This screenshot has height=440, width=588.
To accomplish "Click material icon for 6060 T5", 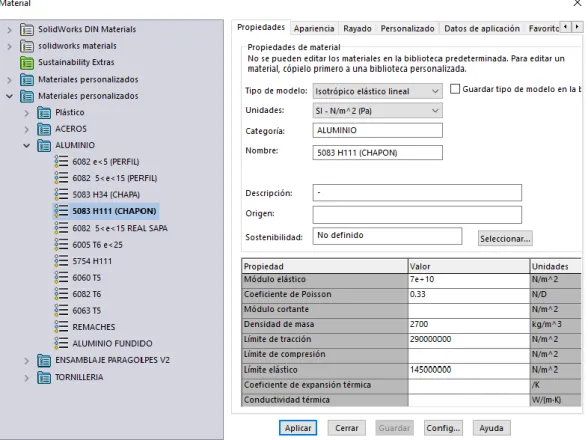I will (61, 278).
